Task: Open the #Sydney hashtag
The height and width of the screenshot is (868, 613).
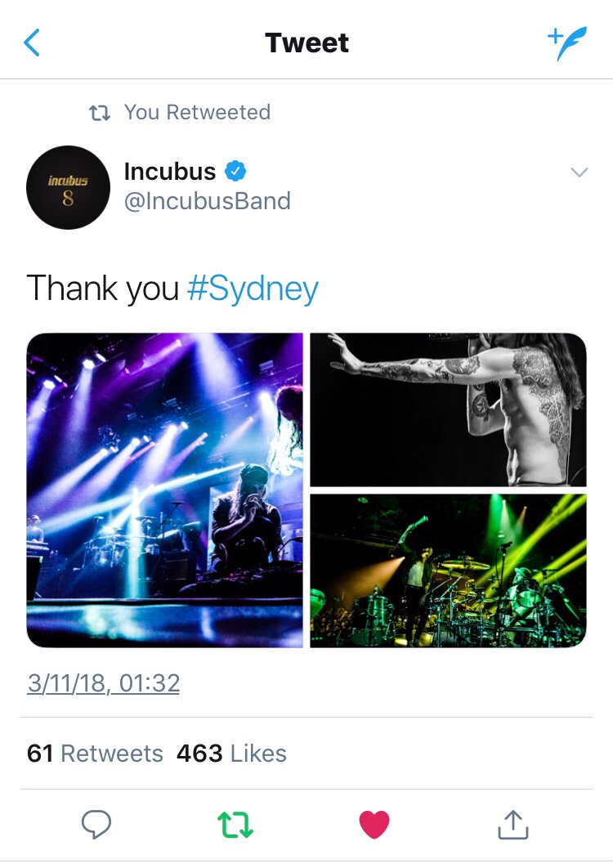Action: (253, 289)
